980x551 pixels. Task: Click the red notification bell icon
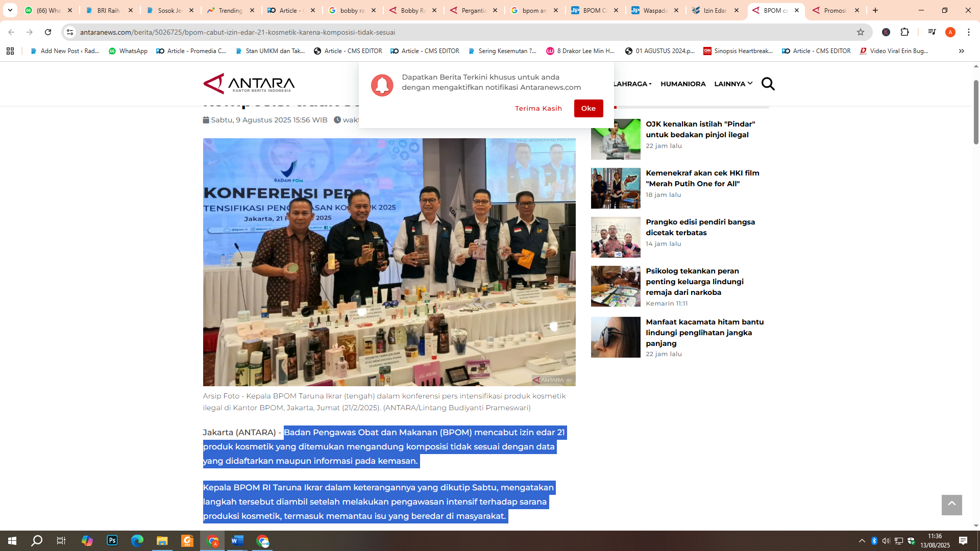pyautogui.click(x=382, y=85)
